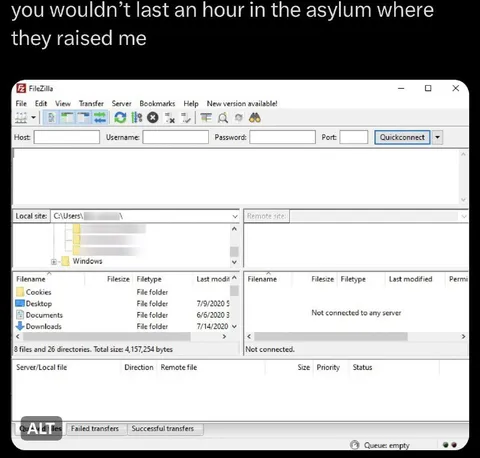This screenshot has width=480, height=458.
Task: Expand the Windows folder tree node
Action: click(x=54, y=262)
